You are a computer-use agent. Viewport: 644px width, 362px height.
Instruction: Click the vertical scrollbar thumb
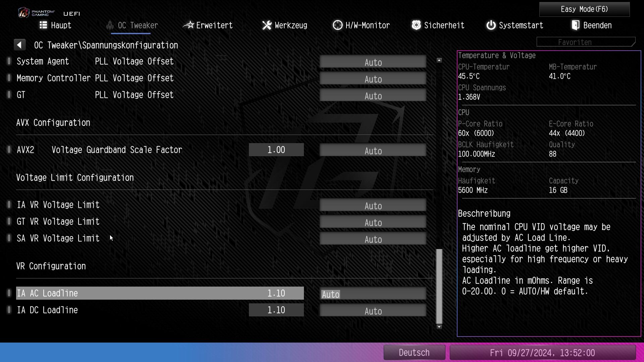[x=439, y=286]
